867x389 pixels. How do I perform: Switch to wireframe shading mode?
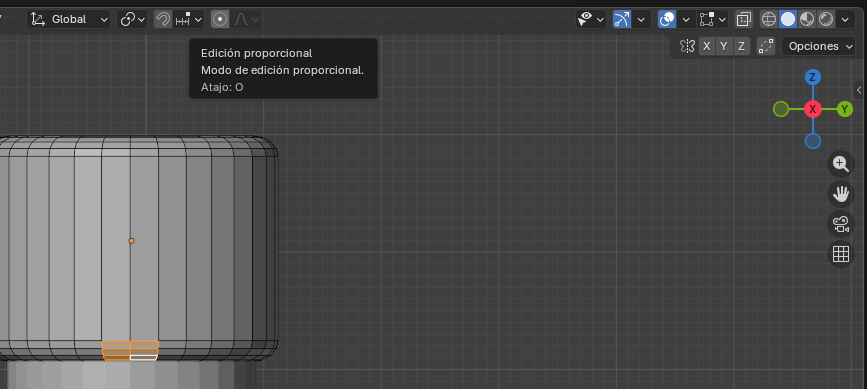click(769, 19)
